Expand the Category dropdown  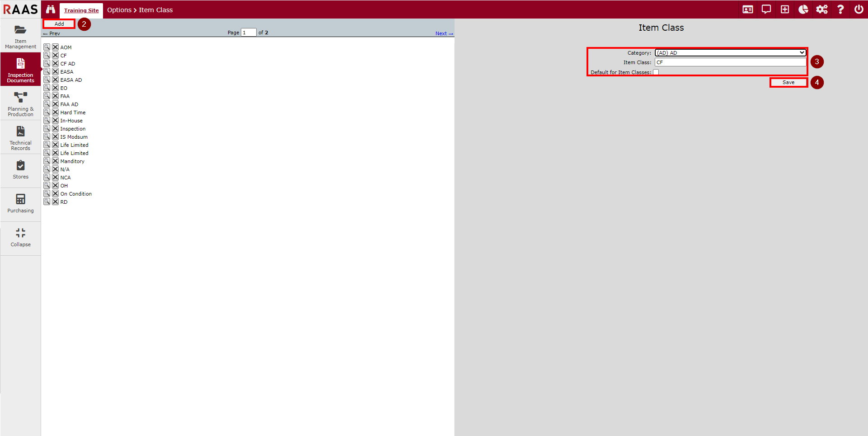(730, 53)
